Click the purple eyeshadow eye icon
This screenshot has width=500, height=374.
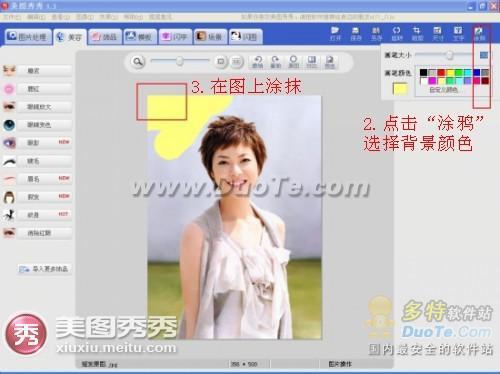coord(9,143)
